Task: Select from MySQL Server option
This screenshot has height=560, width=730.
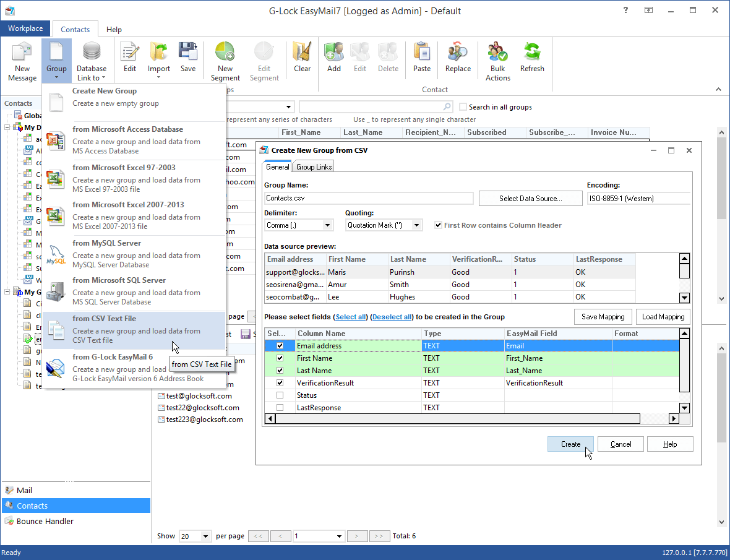Action: pyautogui.click(x=134, y=254)
